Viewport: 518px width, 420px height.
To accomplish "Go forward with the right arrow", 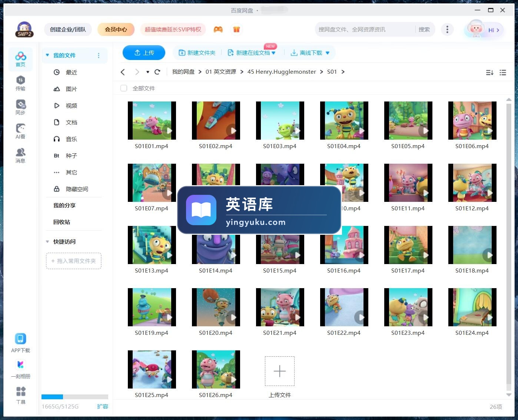I will (x=137, y=72).
